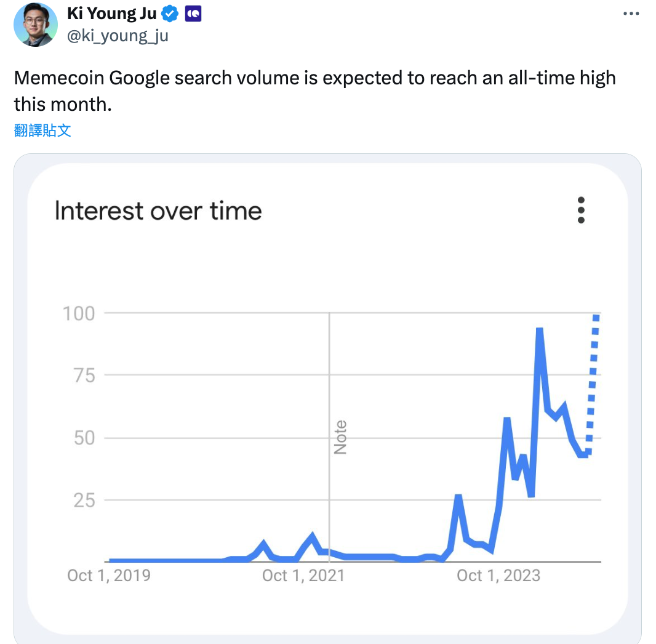This screenshot has width=656, height=644.
Task: Click the @ki_young_ju handle
Action: (x=117, y=36)
